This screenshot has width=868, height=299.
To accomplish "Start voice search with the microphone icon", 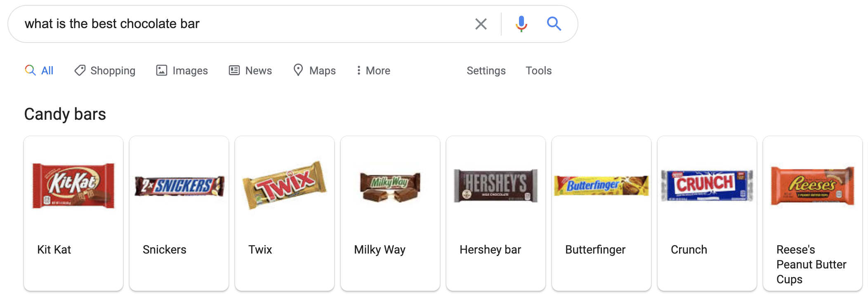I will click(521, 24).
